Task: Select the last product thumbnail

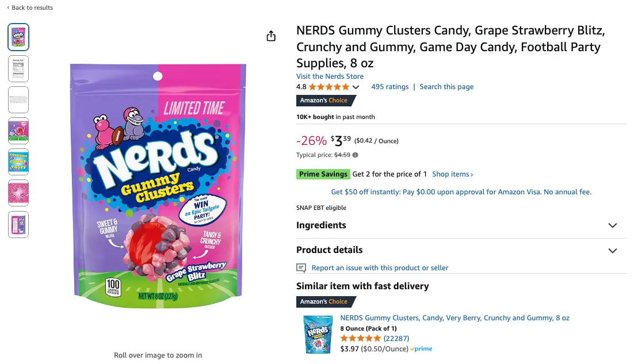Action: tap(18, 224)
